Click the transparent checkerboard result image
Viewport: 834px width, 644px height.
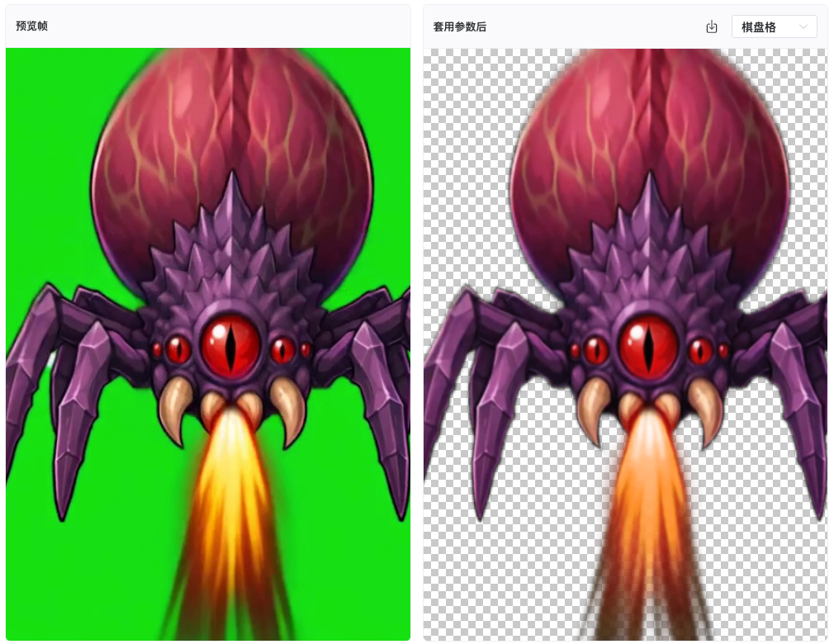coord(625,344)
